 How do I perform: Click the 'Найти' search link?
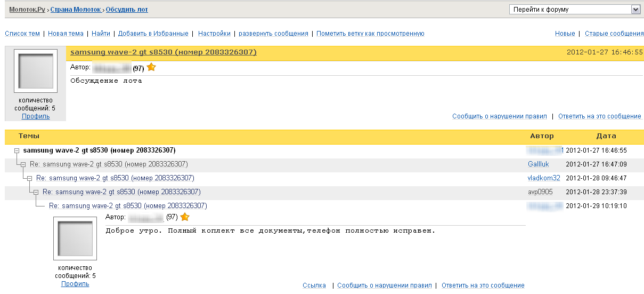click(101, 34)
